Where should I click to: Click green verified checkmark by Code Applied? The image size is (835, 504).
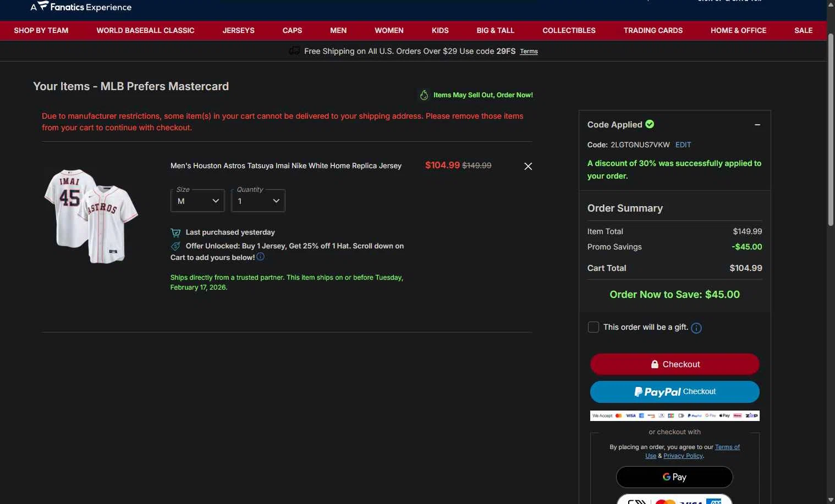tap(650, 124)
